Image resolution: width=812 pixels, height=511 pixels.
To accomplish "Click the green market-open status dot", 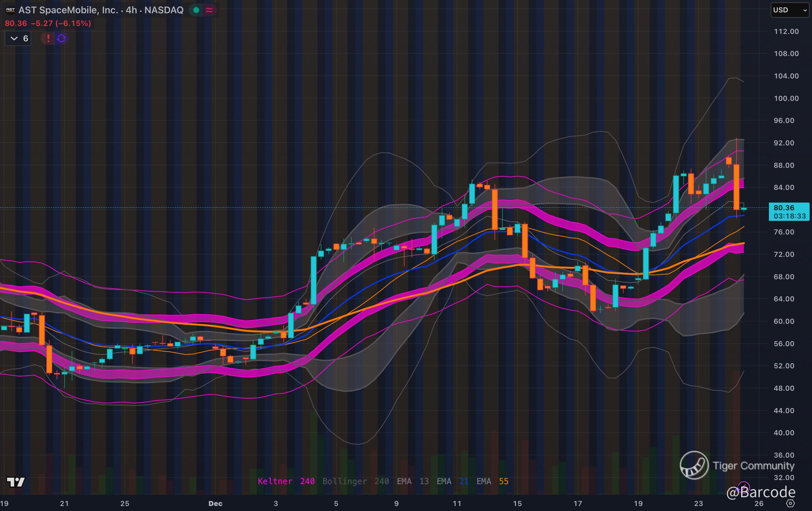I will (196, 10).
